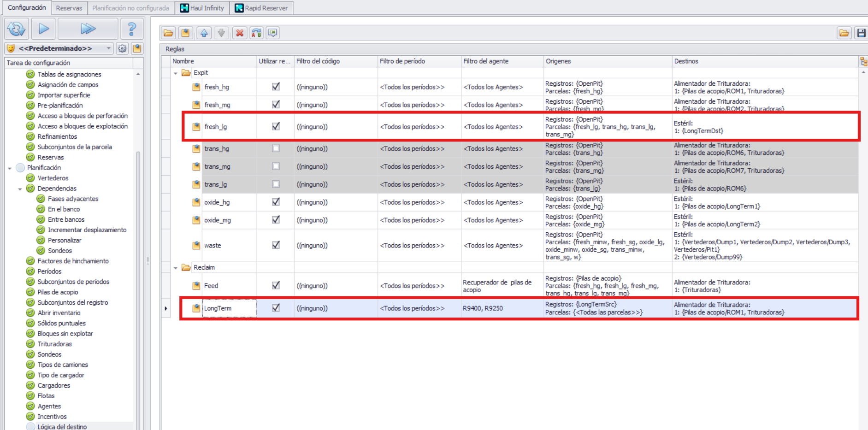
Task: Move a rule up with the blue arrow icon
Action: pos(204,33)
